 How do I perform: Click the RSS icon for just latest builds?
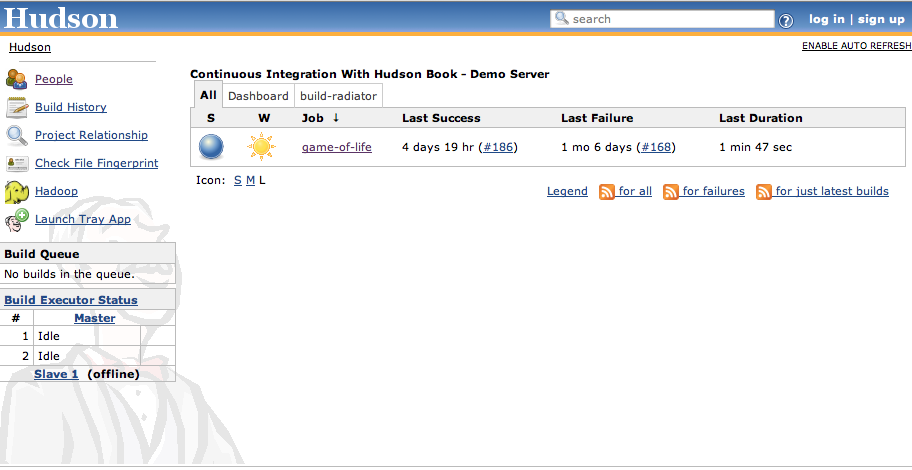tap(764, 191)
